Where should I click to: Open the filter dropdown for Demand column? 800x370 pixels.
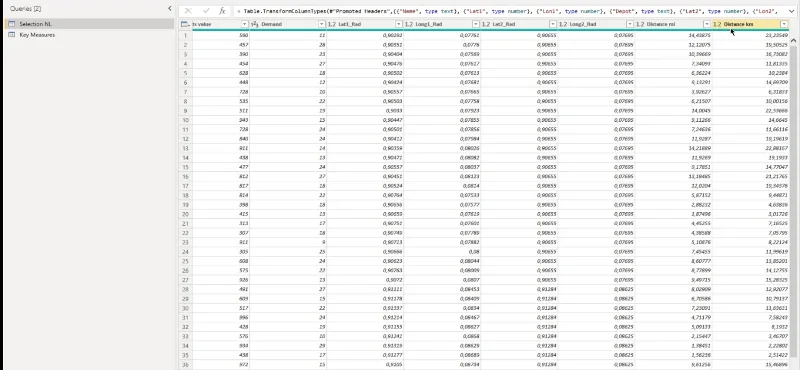(x=321, y=24)
